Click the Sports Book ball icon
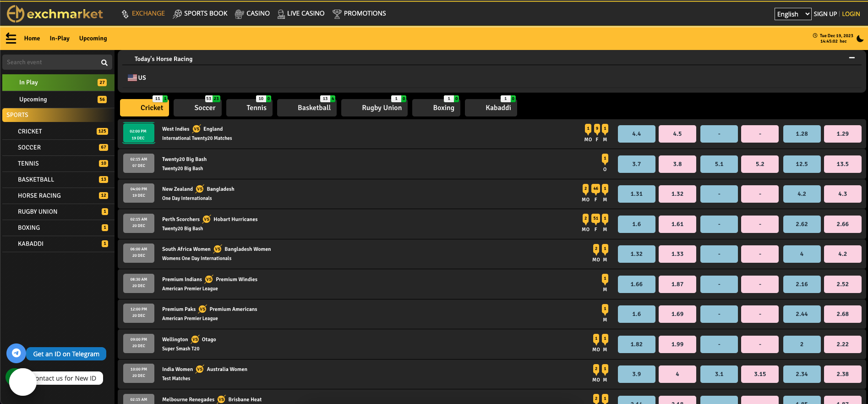This screenshot has width=868, height=404. click(177, 14)
